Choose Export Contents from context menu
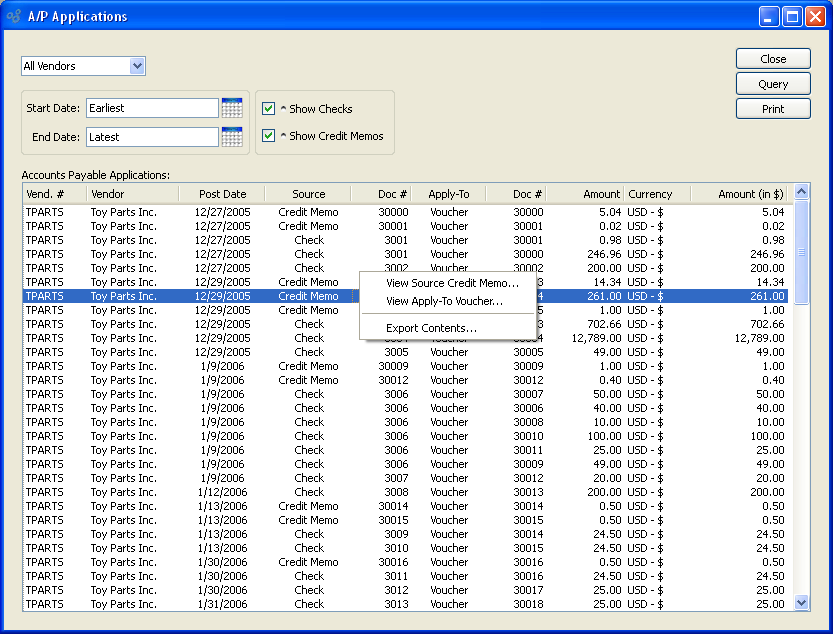 pyautogui.click(x=431, y=328)
